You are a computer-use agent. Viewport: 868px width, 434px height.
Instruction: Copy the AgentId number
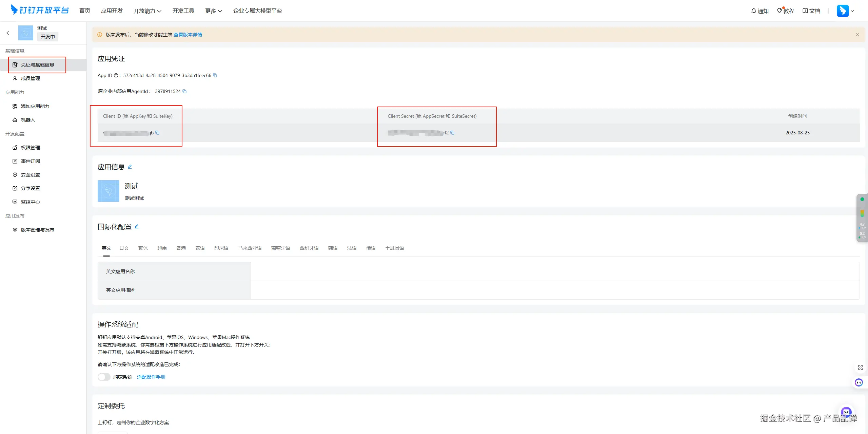click(184, 91)
